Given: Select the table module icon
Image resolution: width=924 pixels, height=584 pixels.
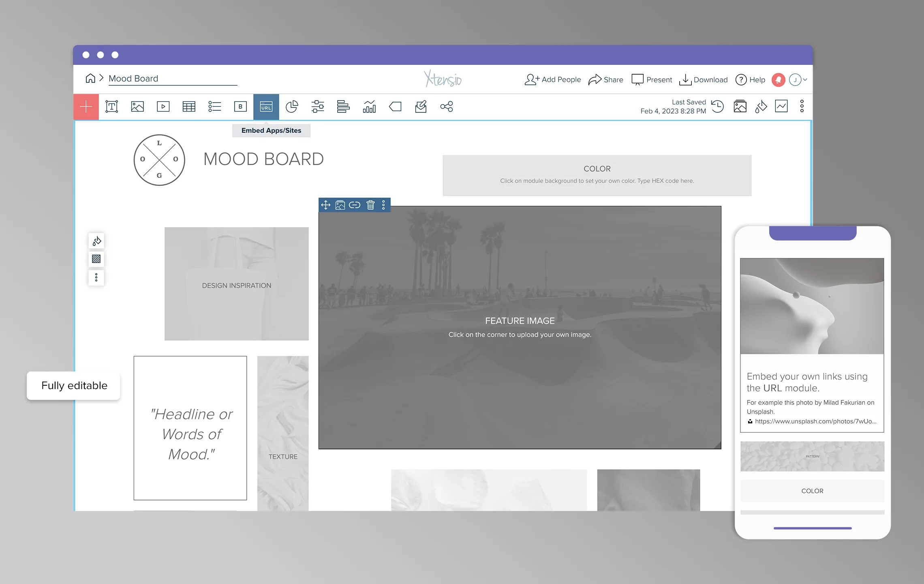Looking at the screenshot, I should [x=189, y=107].
